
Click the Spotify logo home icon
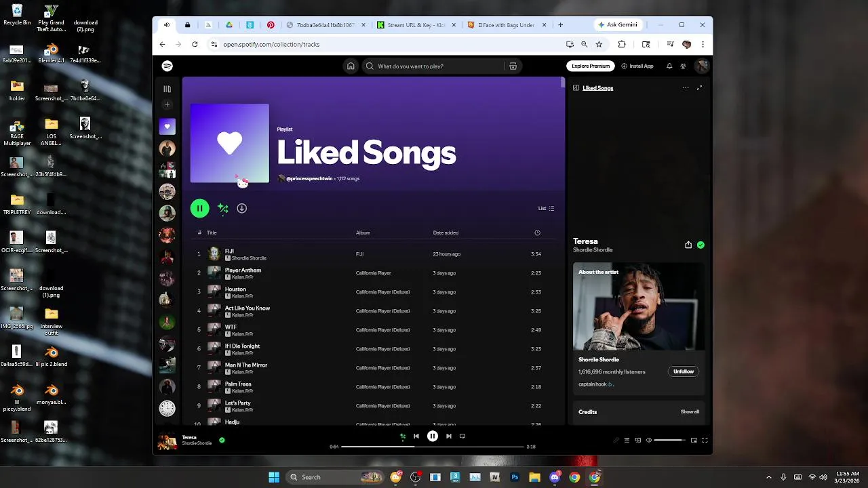(167, 66)
